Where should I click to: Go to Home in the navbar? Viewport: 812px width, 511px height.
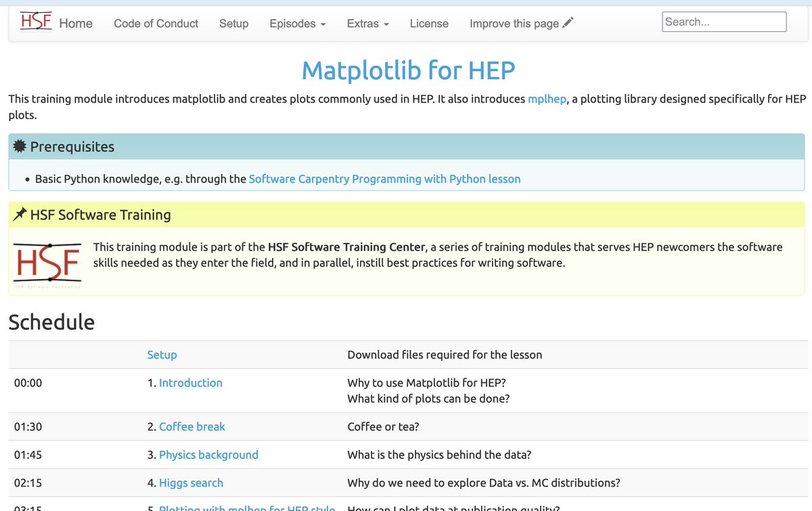pos(76,24)
